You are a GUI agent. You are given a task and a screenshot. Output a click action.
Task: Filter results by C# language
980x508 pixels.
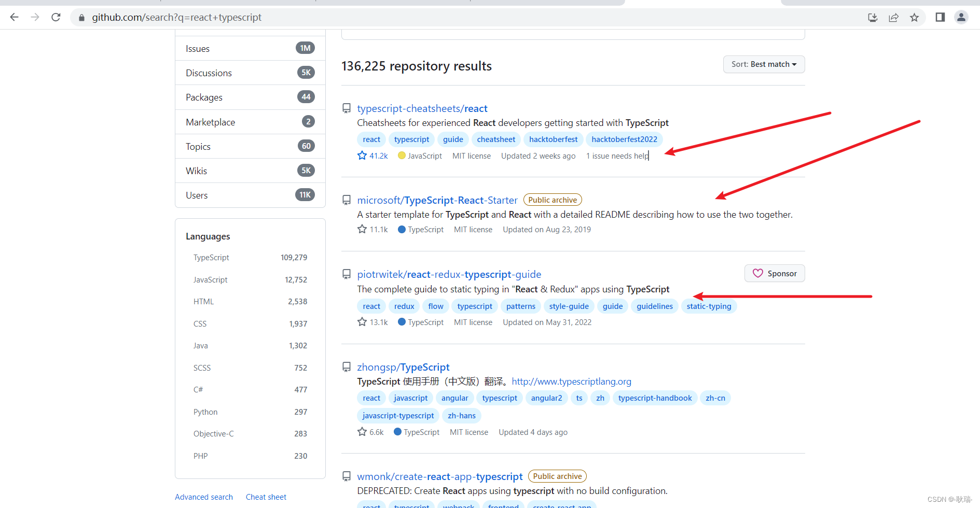[x=250, y=390]
